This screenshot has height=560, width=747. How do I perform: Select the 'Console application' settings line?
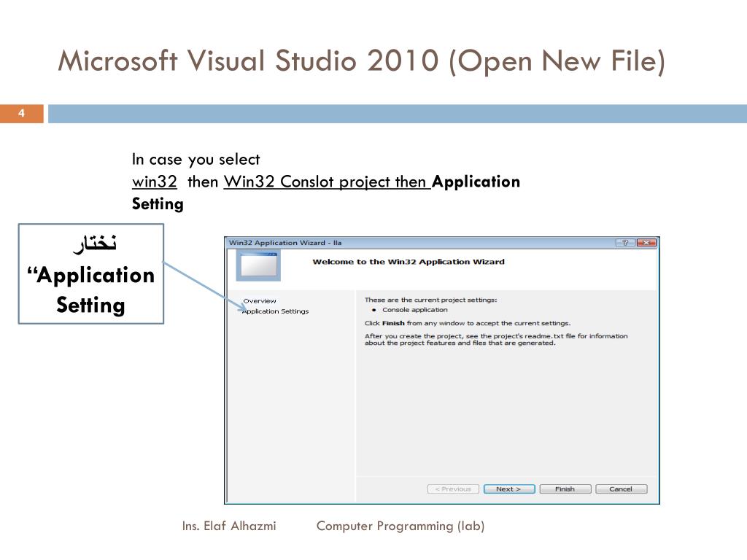[x=415, y=310]
